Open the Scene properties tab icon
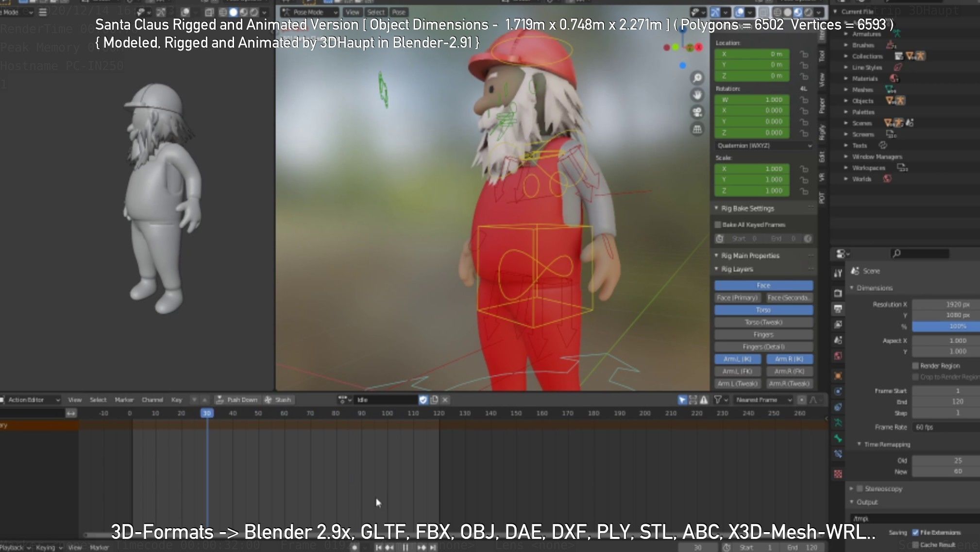Image resolution: width=980 pixels, height=552 pixels. point(838,340)
